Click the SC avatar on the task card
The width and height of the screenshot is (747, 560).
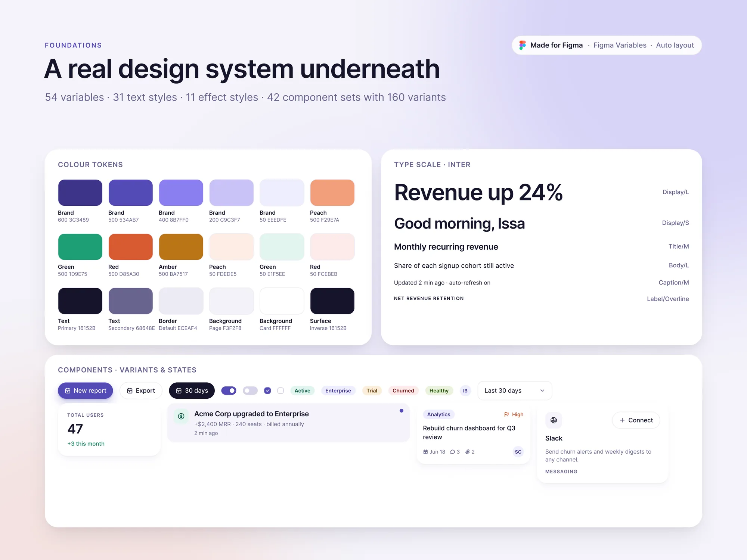pyautogui.click(x=518, y=452)
